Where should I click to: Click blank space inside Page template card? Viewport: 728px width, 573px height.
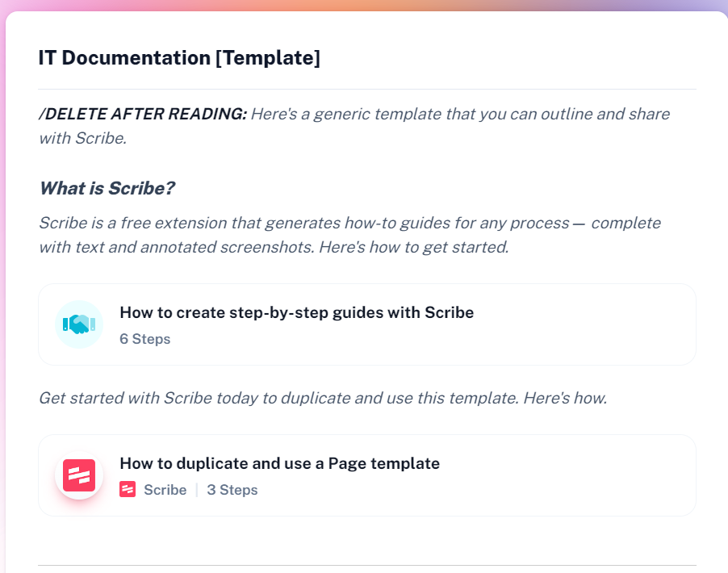click(x=580, y=476)
